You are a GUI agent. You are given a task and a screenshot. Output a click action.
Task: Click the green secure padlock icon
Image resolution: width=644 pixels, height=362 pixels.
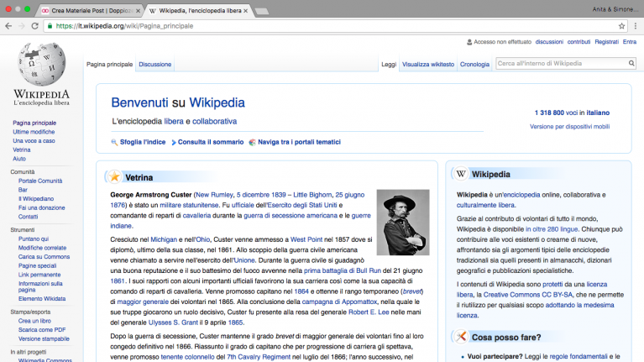[x=50, y=26]
